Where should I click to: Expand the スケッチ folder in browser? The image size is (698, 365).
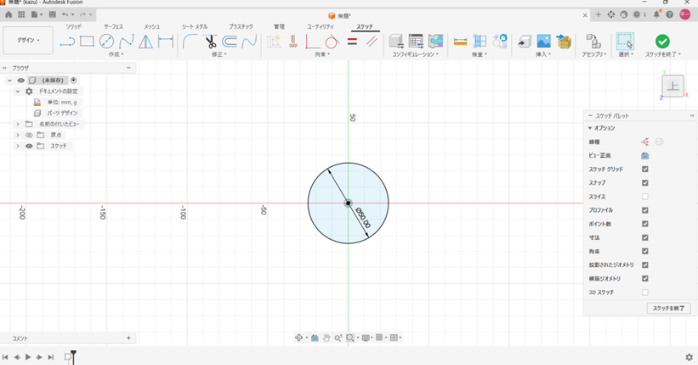tap(18, 146)
